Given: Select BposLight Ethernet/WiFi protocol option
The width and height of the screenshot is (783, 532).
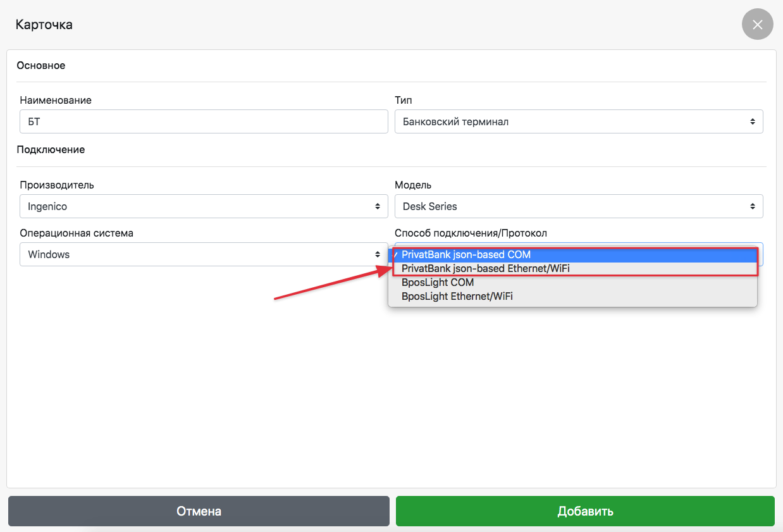Looking at the screenshot, I should (x=457, y=296).
